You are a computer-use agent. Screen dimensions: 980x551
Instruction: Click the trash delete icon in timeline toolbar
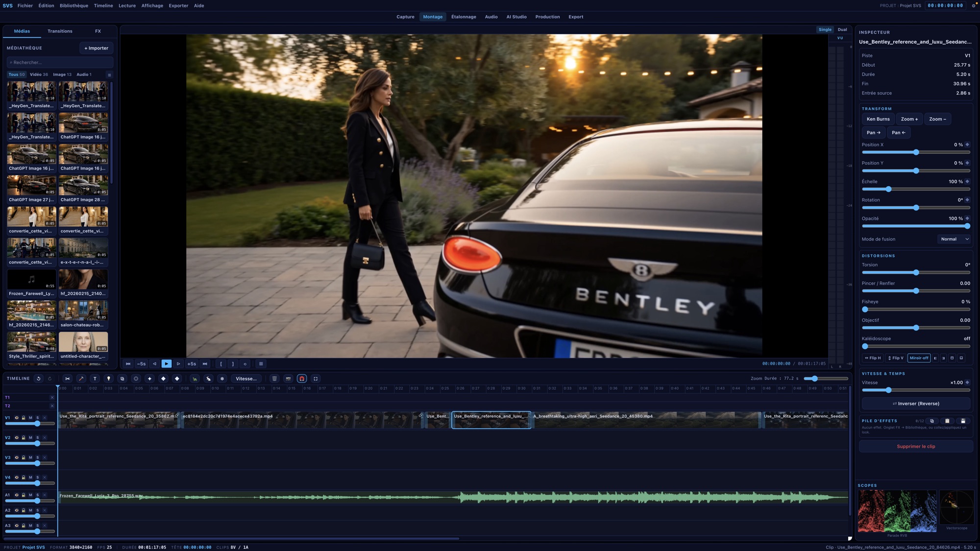[274, 379]
